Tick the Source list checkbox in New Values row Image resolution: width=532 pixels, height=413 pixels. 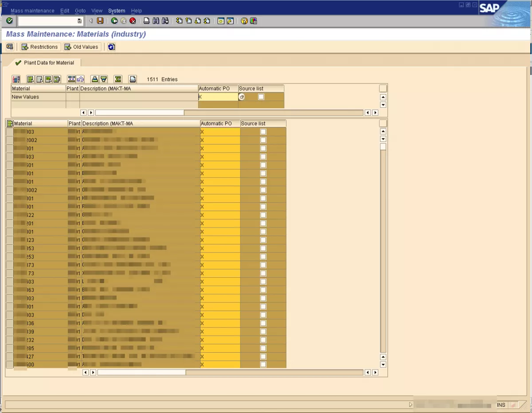261,97
